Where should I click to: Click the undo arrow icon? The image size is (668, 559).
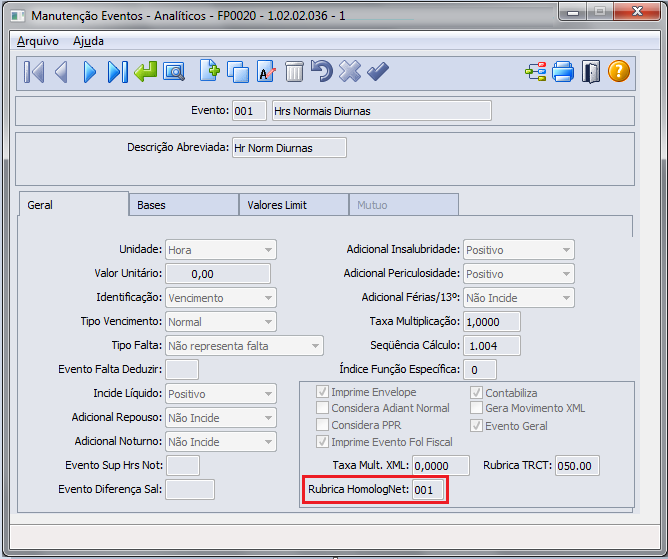click(x=322, y=71)
